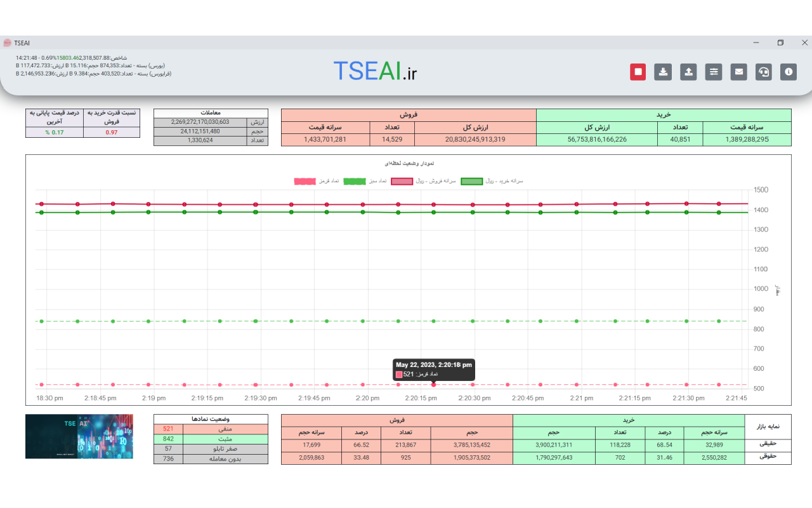Click the highlighted red data point at 2:20:18 pm

click(x=434, y=385)
